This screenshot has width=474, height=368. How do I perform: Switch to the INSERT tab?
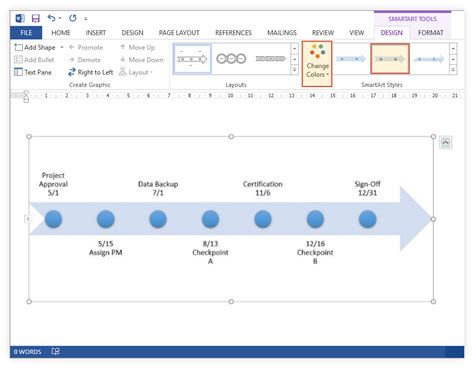pyautogui.click(x=96, y=33)
